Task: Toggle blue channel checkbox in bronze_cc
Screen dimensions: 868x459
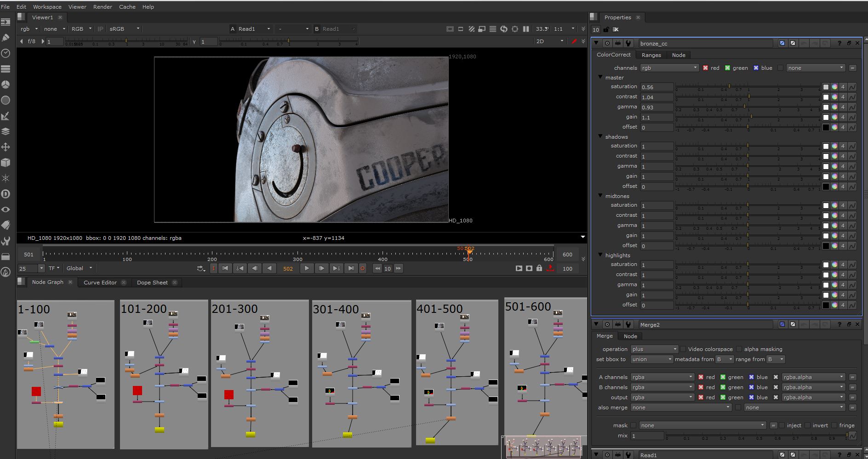Action: coord(756,68)
